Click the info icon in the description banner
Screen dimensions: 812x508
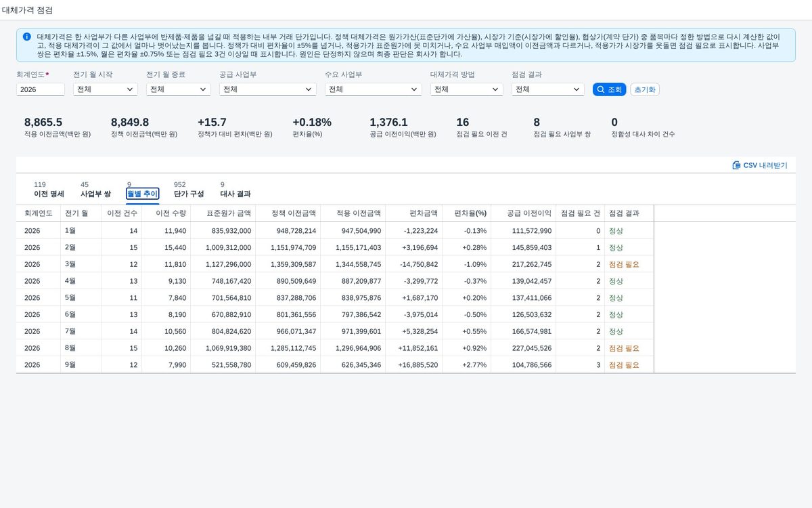26,37
